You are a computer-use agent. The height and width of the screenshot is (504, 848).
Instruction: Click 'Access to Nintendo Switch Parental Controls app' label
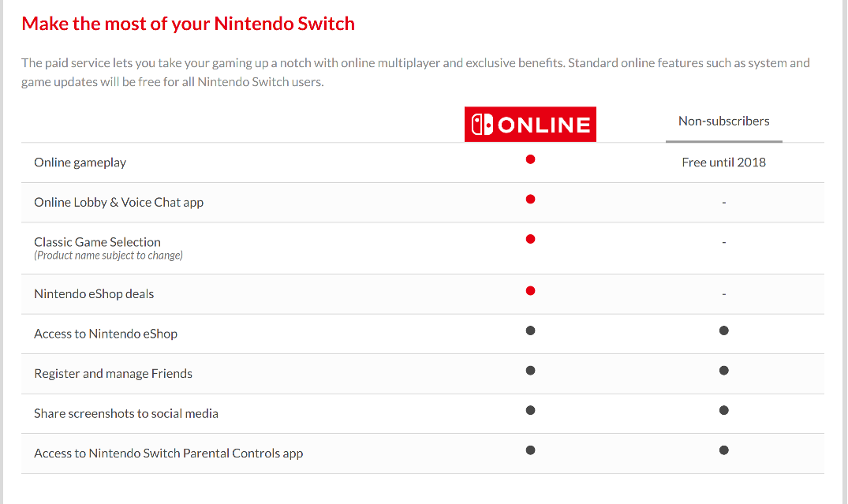click(168, 454)
